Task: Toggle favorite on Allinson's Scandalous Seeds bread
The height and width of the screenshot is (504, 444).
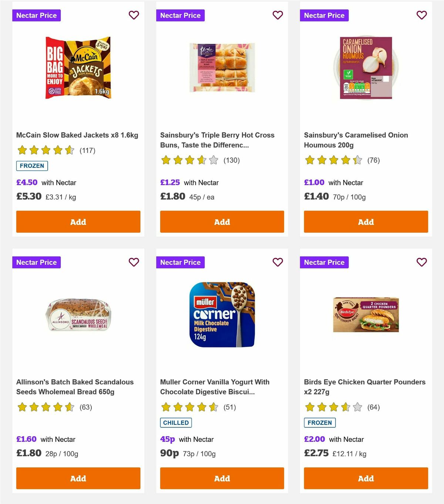Action: pyautogui.click(x=134, y=262)
